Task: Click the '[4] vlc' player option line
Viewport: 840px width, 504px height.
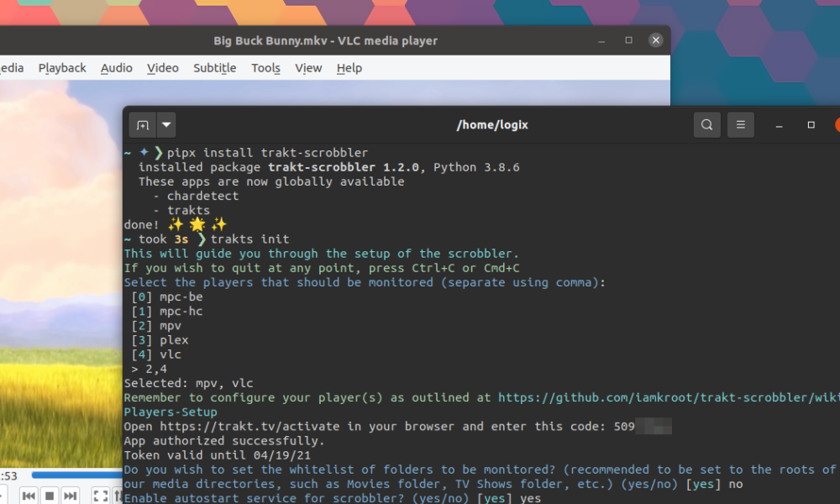Action: 156,354
